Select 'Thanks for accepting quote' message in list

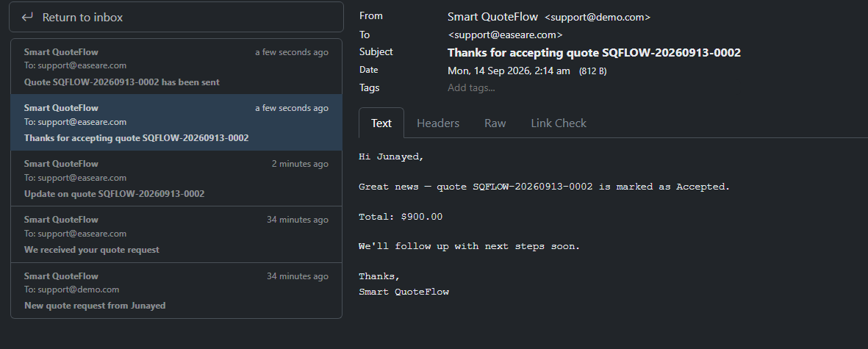pos(176,122)
